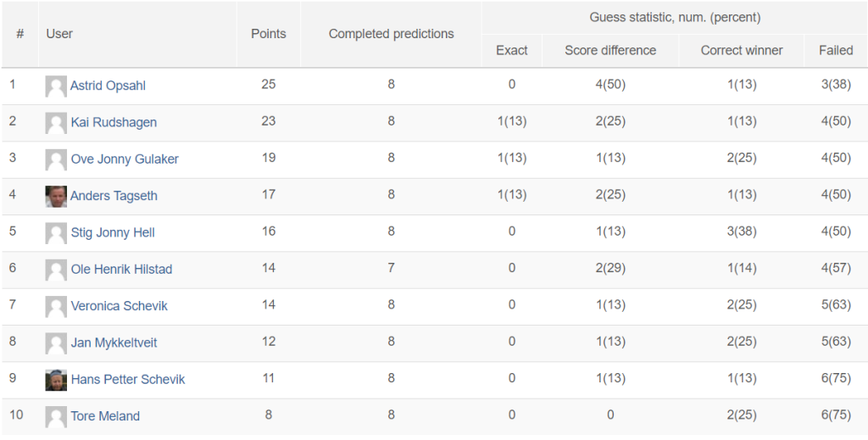Open Anders Tagseth's user name link
Image resolution: width=868 pixels, height=440 pixels.
[x=114, y=196]
